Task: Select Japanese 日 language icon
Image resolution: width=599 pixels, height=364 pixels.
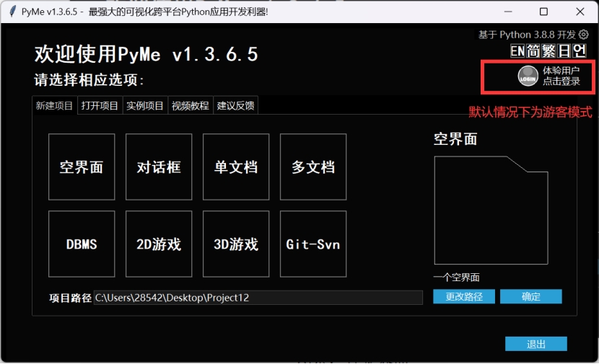Action: coord(564,50)
